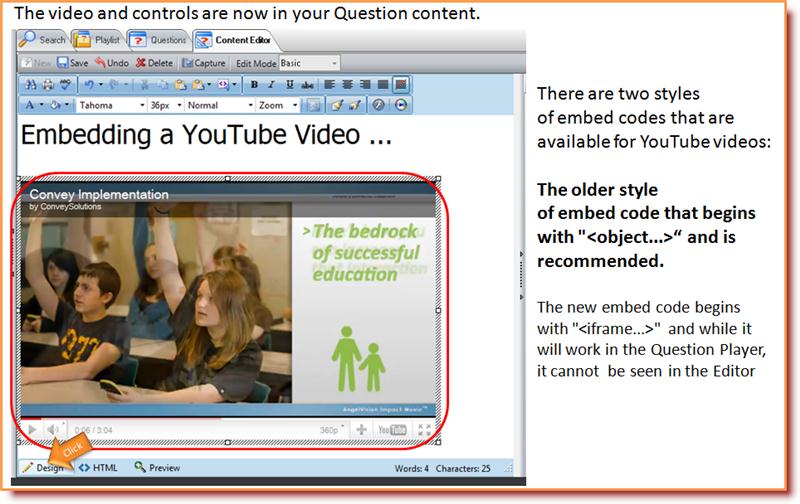Expand the undo history arrow
Image resolution: width=800 pixels, height=504 pixels.
click(101, 85)
